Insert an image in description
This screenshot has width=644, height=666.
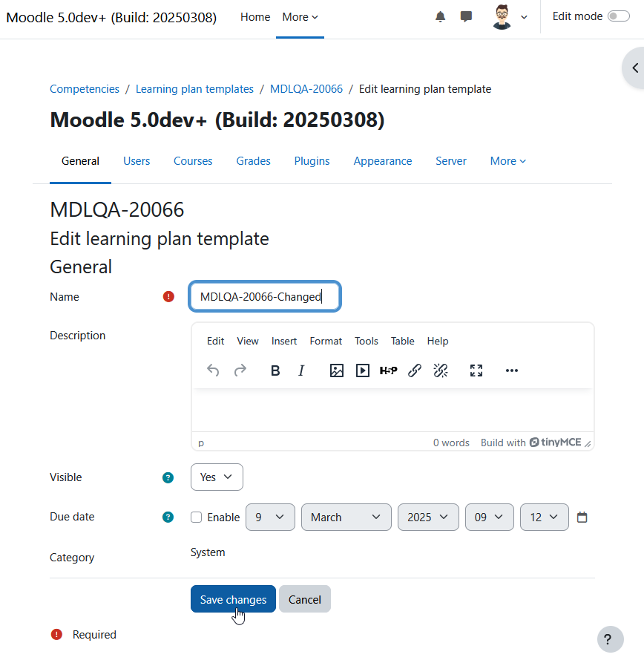[x=337, y=370]
